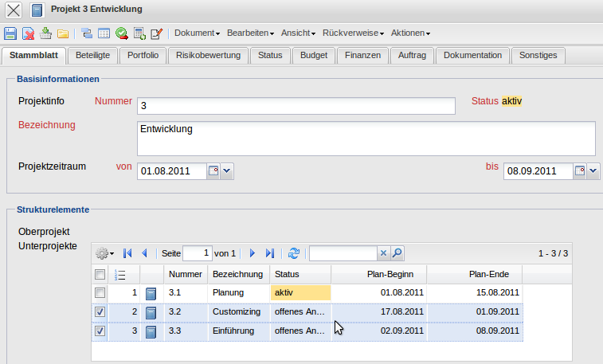The height and width of the screenshot is (364, 603).
Task: Go to the last page of subprojects
Action: point(270,253)
